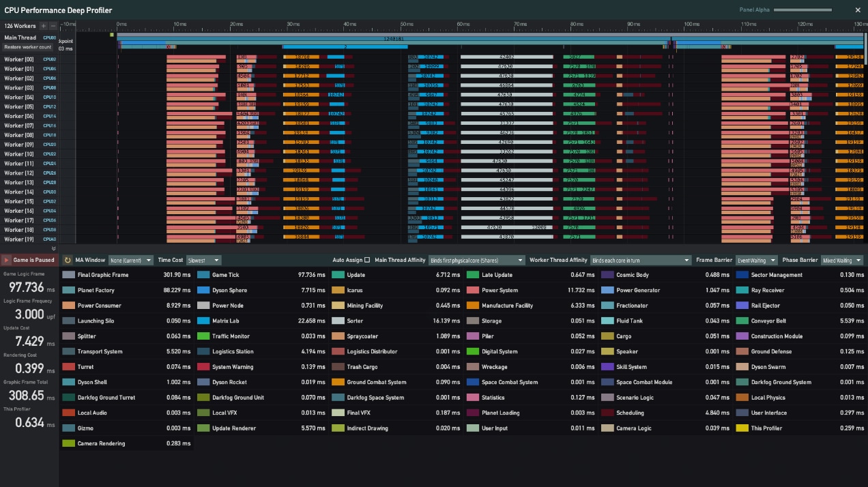Open the MA Window dropdown

coord(130,260)
